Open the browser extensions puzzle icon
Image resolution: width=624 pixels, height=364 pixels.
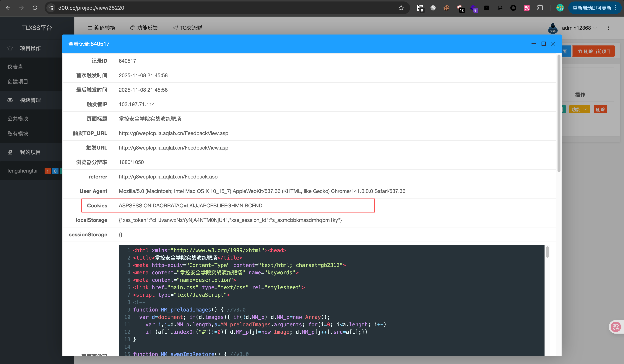[540, 8]
